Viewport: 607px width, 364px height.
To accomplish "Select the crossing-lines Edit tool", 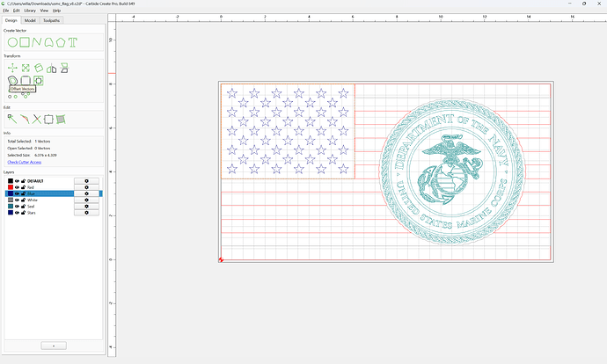I will coord(37,120).
